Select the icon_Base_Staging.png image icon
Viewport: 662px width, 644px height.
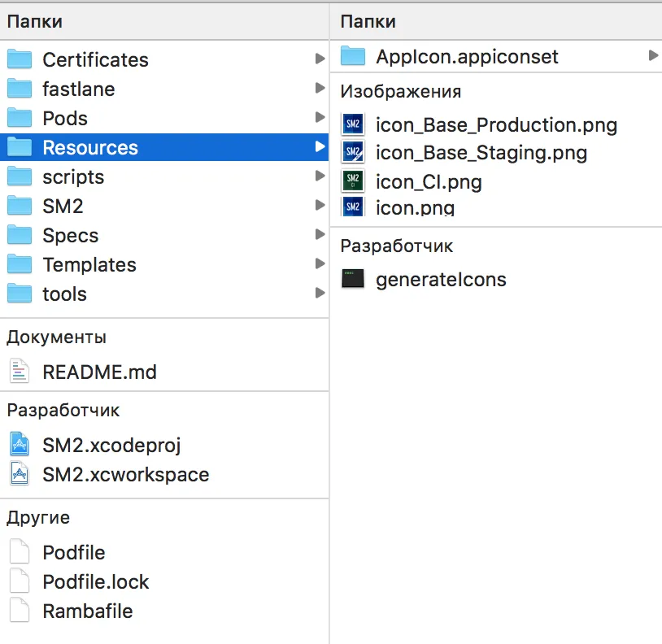pyautogui.click(x=353, y=152)
